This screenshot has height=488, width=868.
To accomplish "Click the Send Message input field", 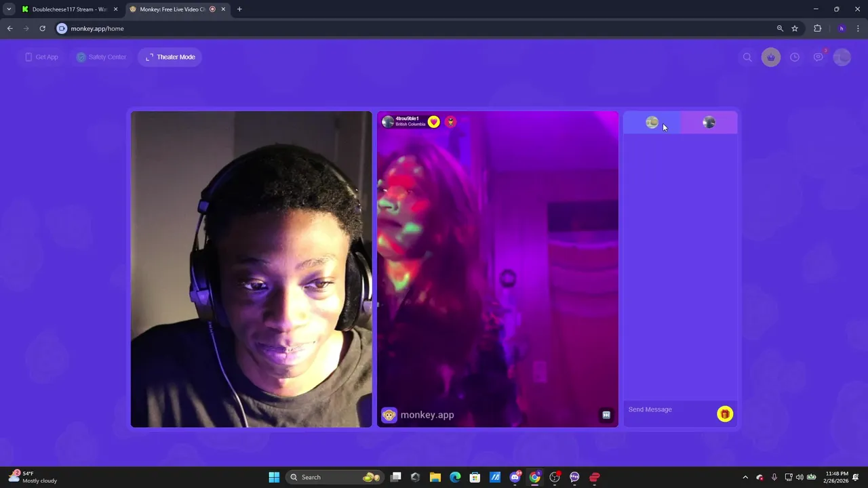I will pos(670,409).
